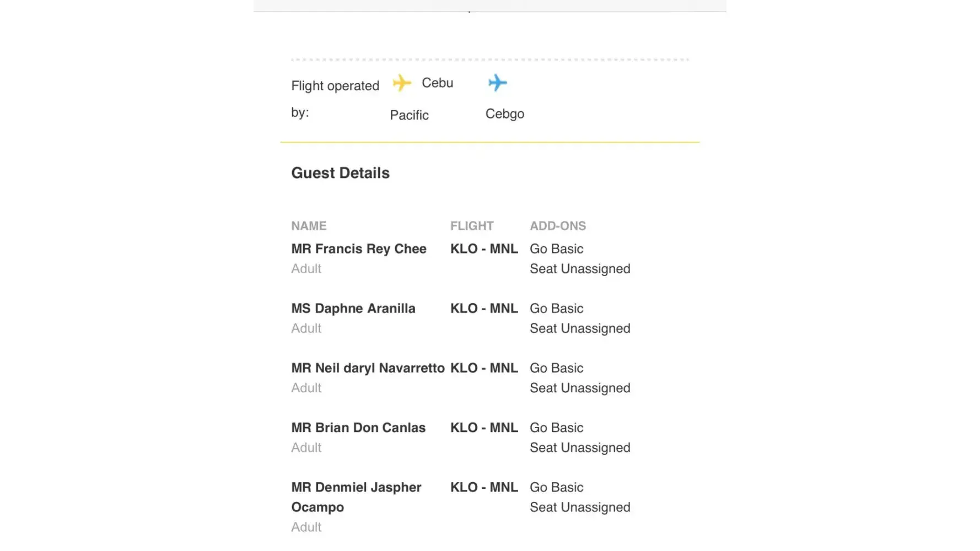The image size is (980, 551).
Task: Select guest MR Francis Rey Chee
Action: coord(358,249)
